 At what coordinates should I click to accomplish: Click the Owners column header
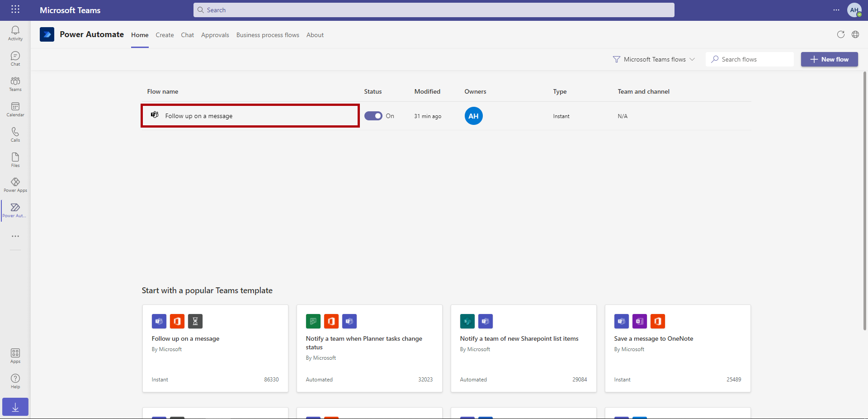click(x=476, y=91)
